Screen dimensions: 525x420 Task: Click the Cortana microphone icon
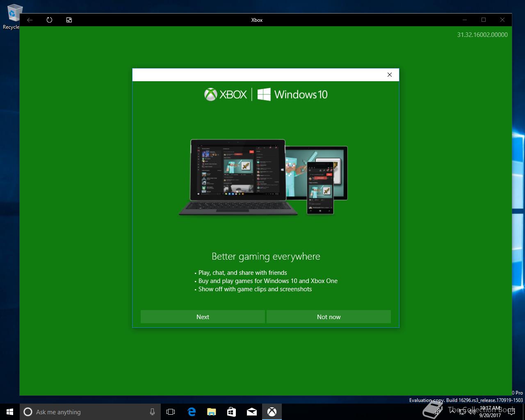click(152, 412)
